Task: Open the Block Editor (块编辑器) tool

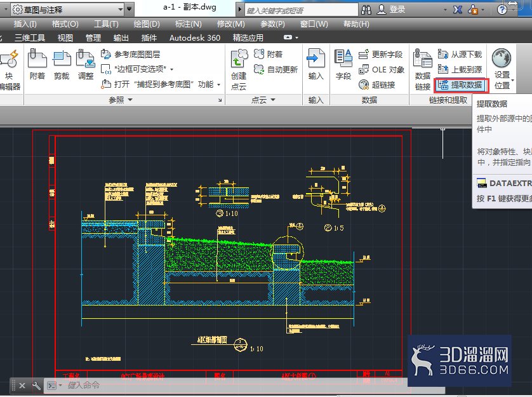Action: (x=9, y=70)
